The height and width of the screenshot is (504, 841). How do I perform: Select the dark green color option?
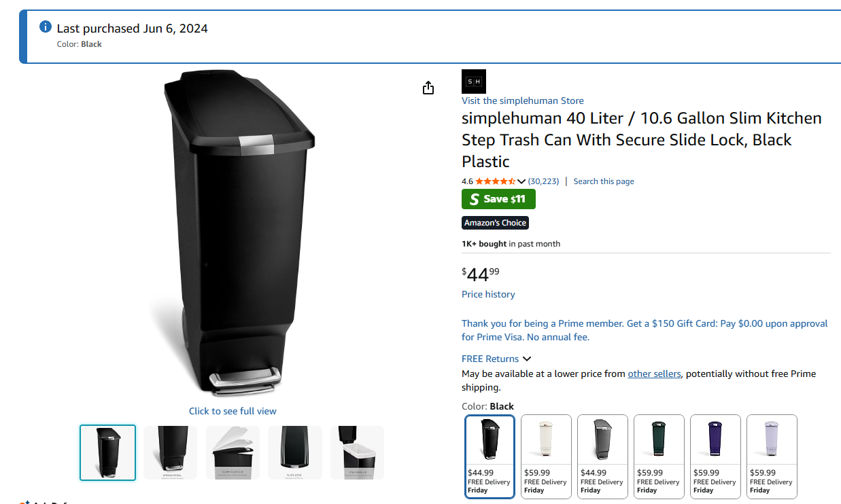(x=659, y=456)
